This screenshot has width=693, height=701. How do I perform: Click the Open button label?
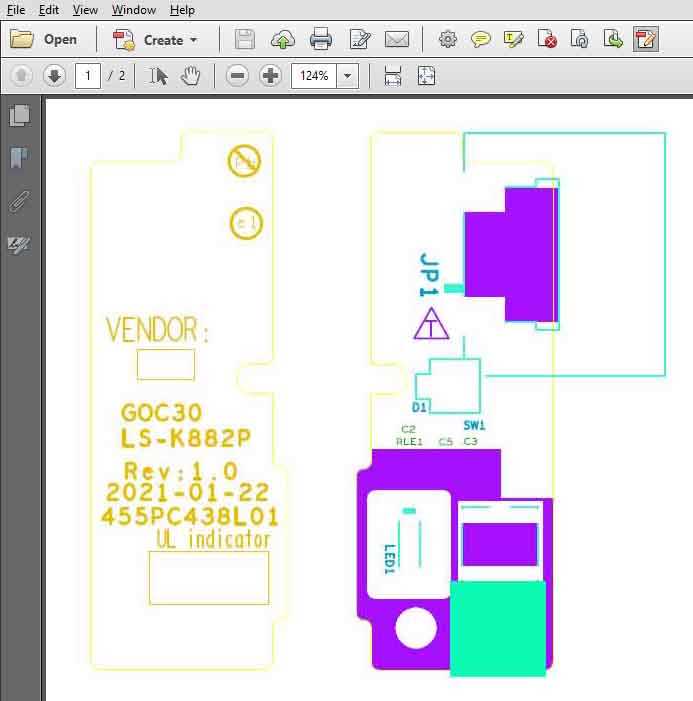tap(60, 39)
